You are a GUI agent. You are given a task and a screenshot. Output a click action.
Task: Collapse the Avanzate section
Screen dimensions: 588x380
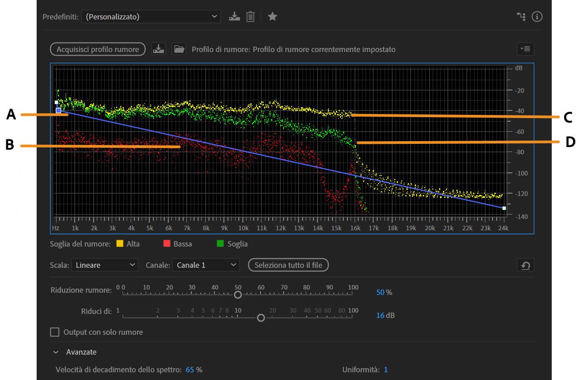coord(56,352)
